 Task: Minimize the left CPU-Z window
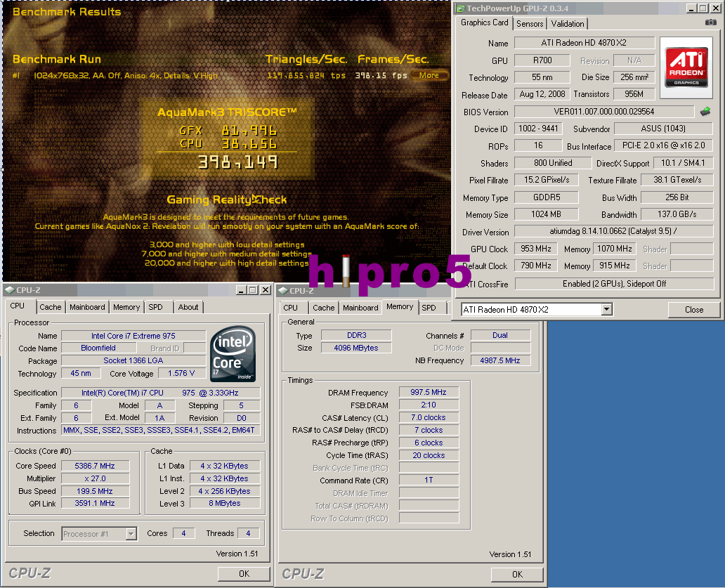(241, 290)
